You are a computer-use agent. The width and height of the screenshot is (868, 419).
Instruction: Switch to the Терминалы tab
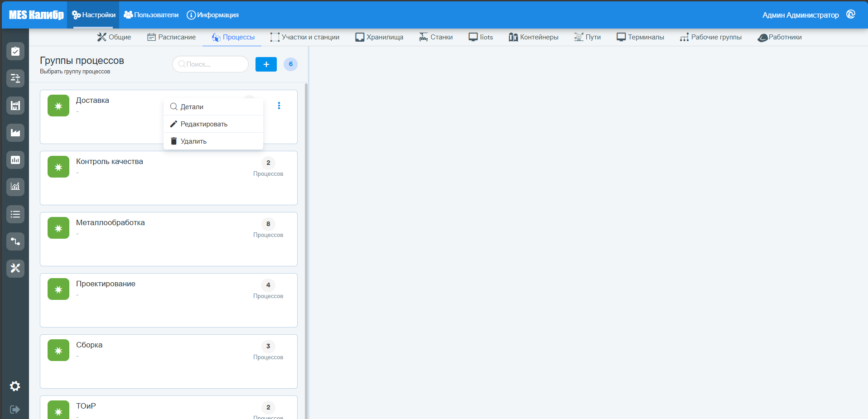pyautogui.click(x=640, y=37)
